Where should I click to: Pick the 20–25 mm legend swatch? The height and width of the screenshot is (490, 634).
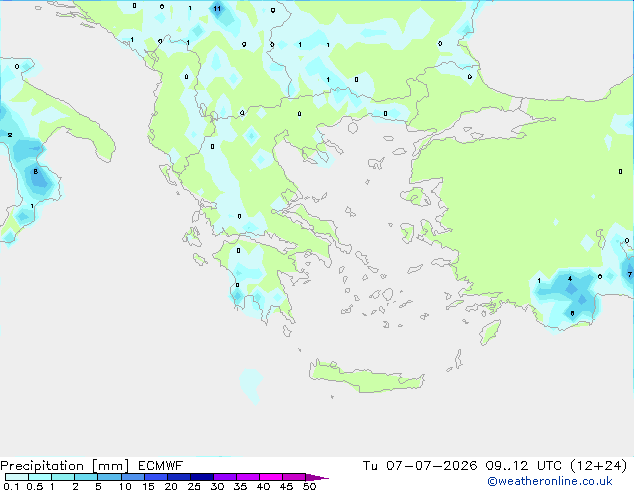pyautogui.click(x=178, y=477)
